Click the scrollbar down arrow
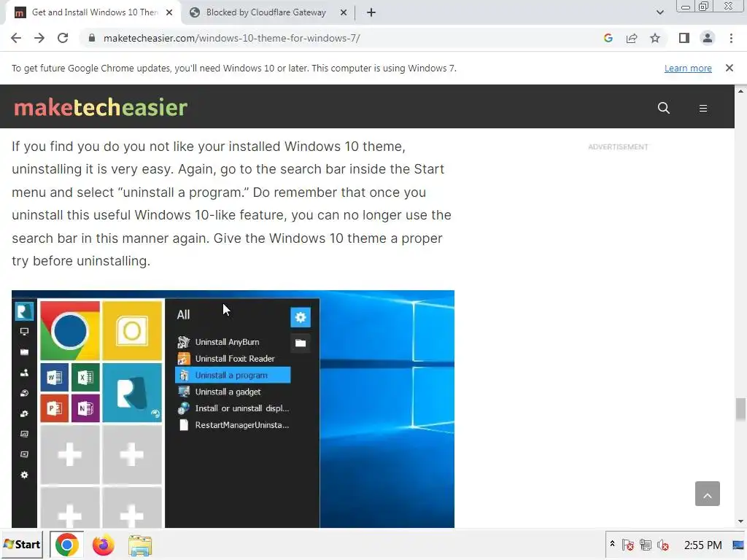 point(740,522)
